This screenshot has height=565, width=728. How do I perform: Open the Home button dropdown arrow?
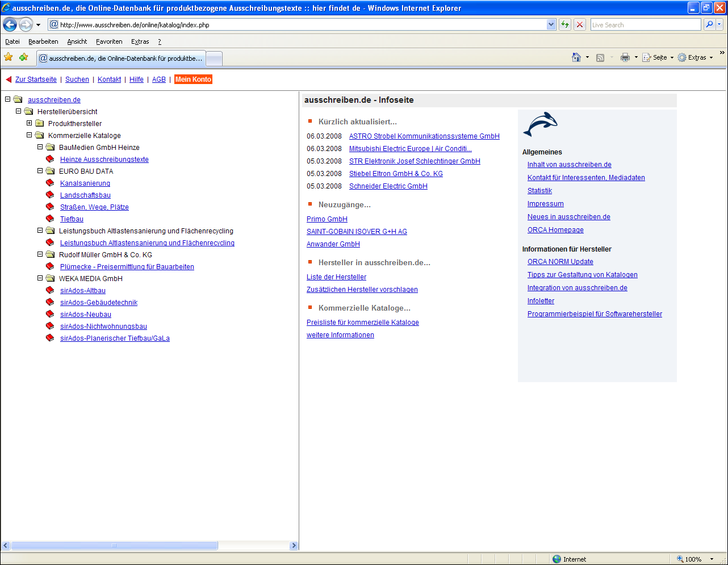pos(587,57)
